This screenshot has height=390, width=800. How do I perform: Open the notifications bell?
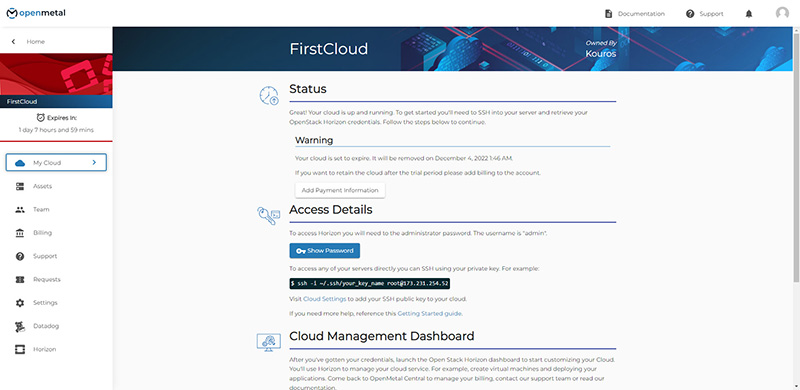click(748, 14)
